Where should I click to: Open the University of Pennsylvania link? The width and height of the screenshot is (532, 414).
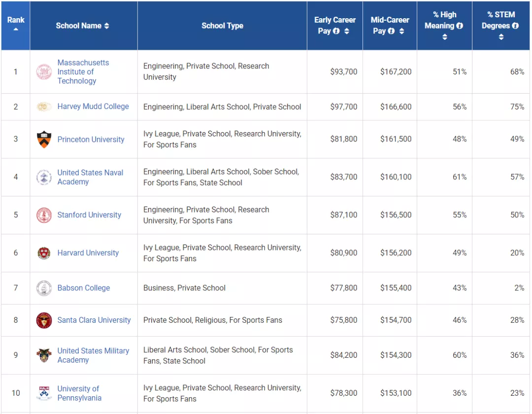click(79, 393)
